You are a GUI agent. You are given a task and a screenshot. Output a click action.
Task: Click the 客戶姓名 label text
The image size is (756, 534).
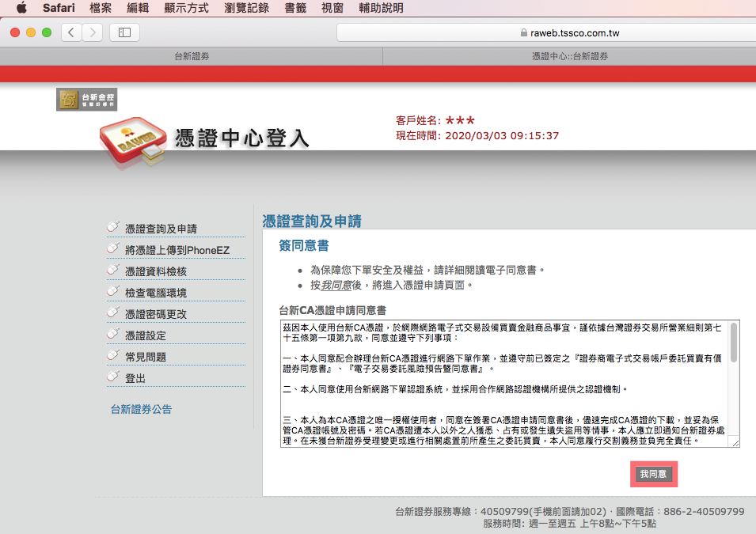(x=418, y=120)
